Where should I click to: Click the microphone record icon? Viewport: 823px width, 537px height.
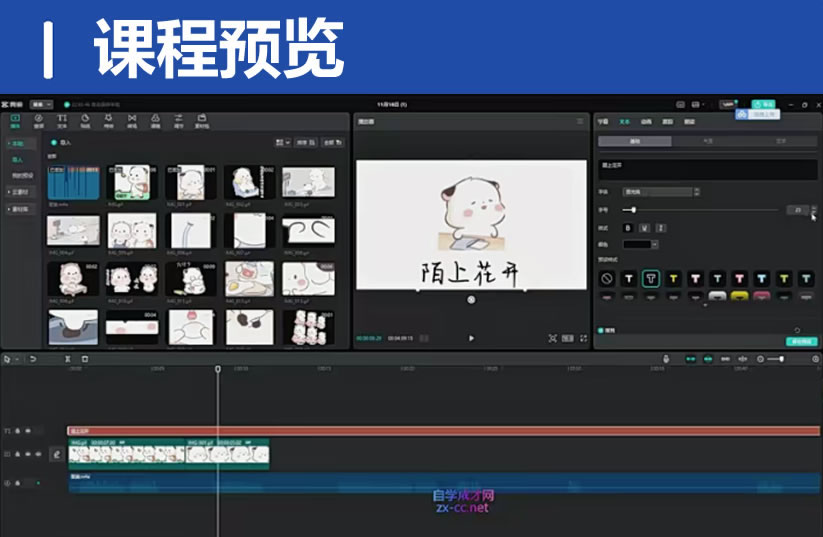pyautogui.click(x=666, y=359)
